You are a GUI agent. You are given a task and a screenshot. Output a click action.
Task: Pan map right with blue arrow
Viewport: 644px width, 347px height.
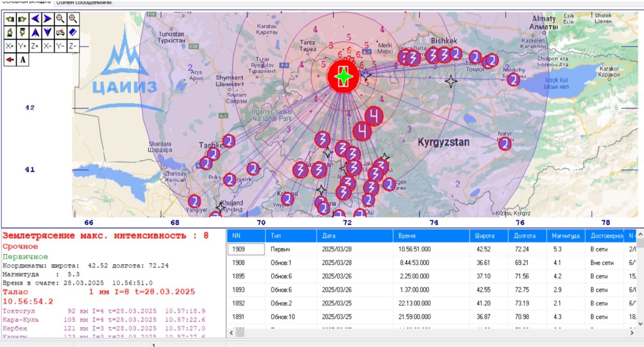point(47,19)
